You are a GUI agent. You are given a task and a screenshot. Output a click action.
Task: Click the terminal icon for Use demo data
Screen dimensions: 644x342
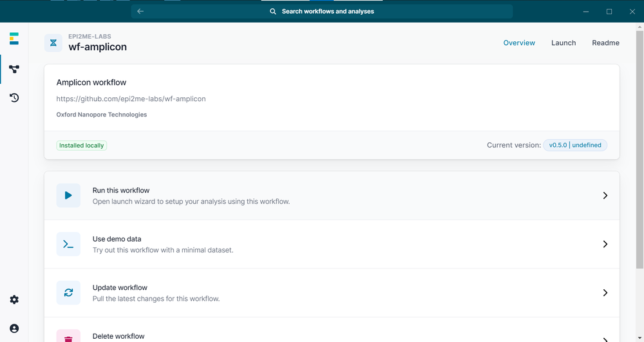(x=69, y=244)
